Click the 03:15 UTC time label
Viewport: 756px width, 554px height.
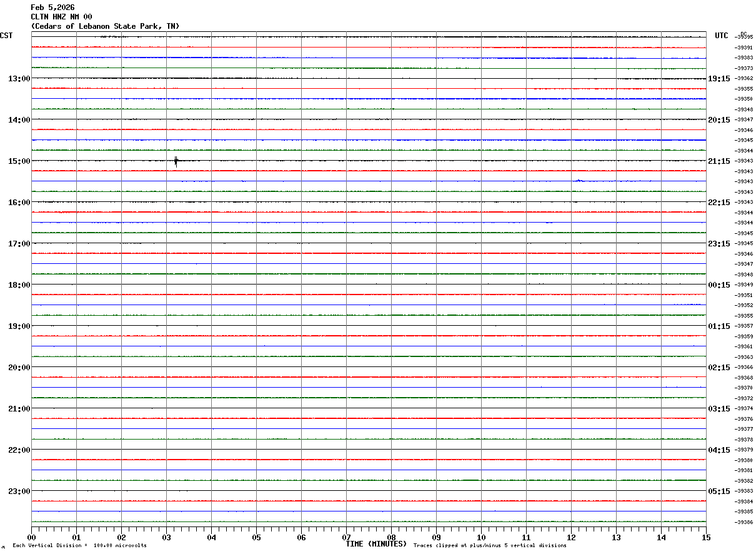click(x=719, y=409)
